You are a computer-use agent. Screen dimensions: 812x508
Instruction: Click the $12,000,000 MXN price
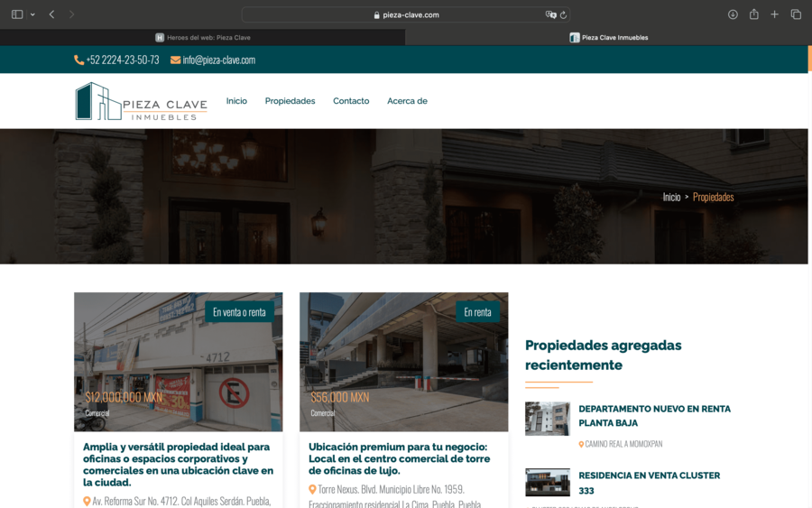124,397
